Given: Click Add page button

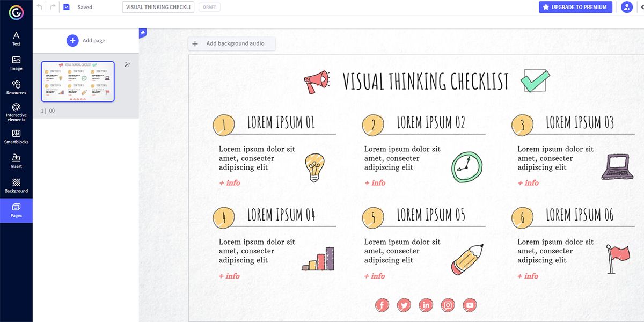Looking at the screenshot, I should tap(86, 41).
